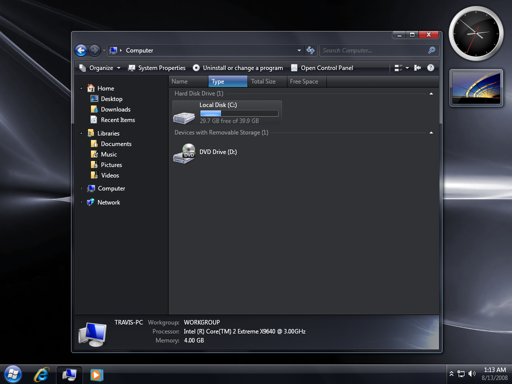Image resolution: width=512 pixels, height=384 pixels.
Task: Open address bar history dropdown
Action: pyautogui.click(x=299, y=50)
